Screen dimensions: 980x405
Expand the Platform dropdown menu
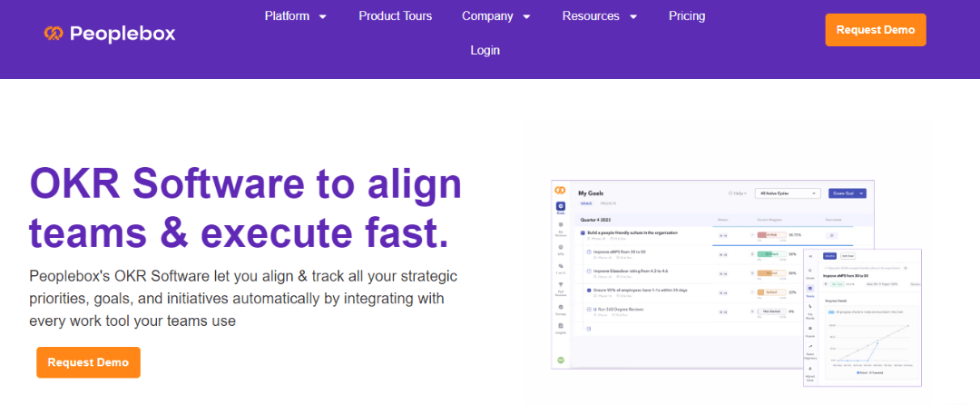296,16
